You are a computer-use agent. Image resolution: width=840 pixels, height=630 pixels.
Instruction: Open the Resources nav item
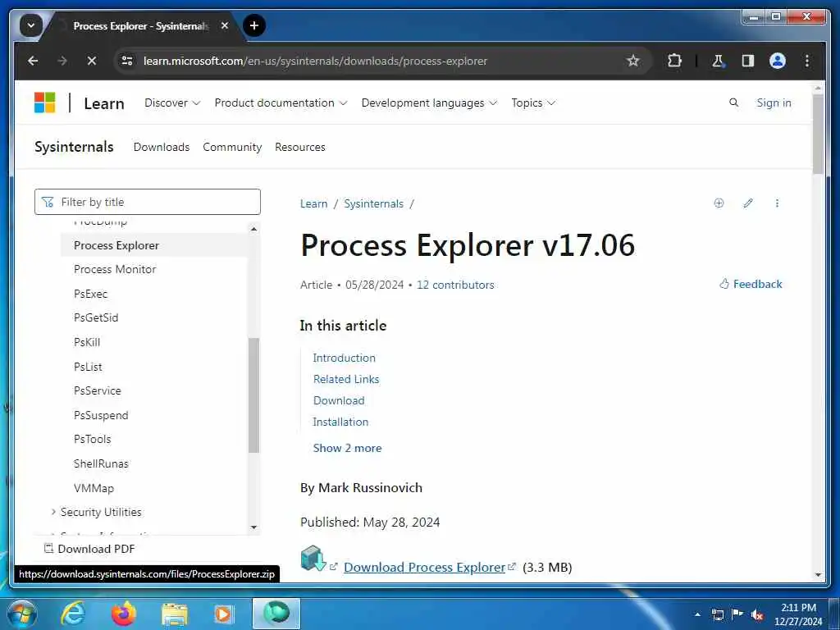[300, 147]
